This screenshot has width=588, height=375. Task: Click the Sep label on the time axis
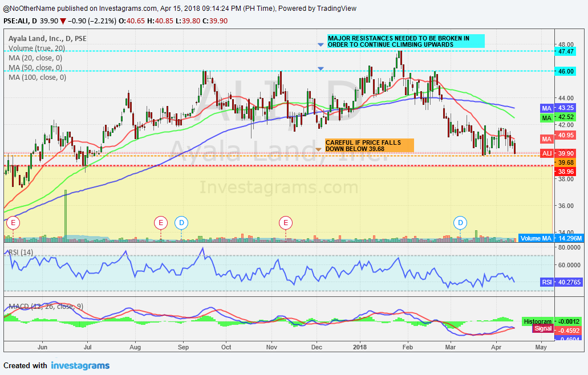pos(184,347)
